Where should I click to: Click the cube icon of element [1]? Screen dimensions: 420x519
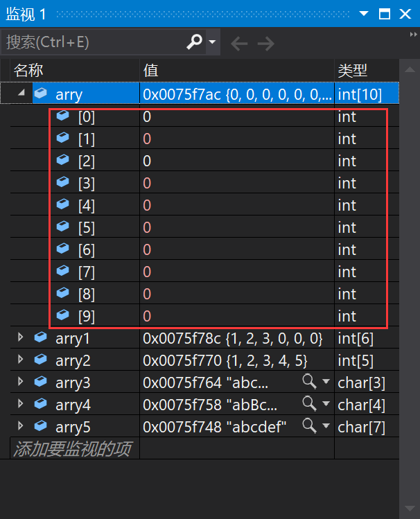pyautogui.click(x=62, y=138)
